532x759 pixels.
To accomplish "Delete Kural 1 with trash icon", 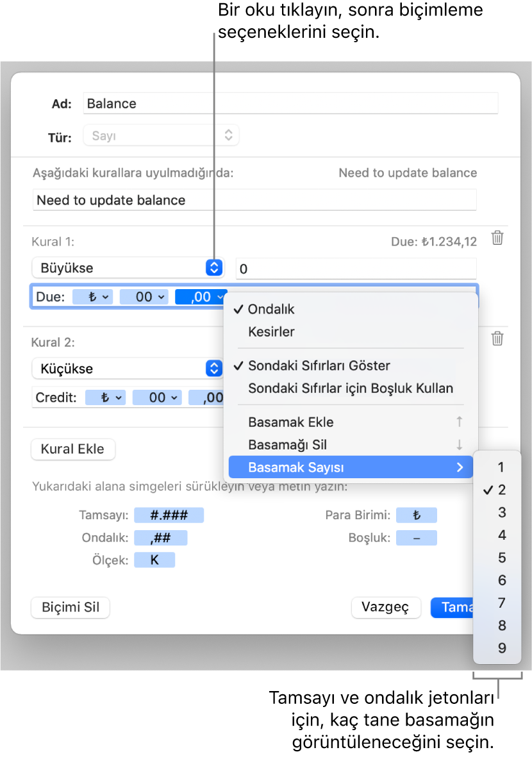I will click(x=497, y=238).
